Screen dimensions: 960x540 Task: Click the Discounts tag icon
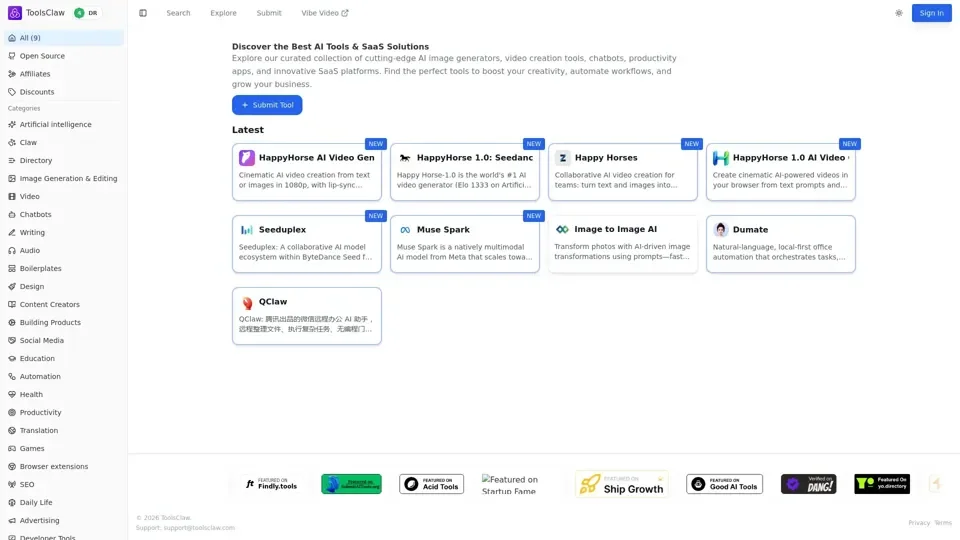click(x=12, y=92)
